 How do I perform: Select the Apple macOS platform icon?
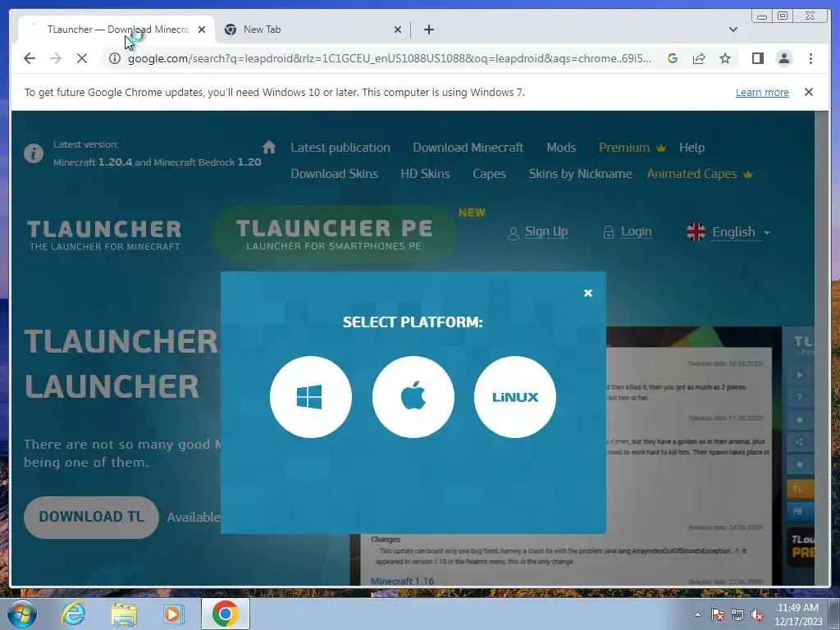pyautogui.click(x=413, y=397)
